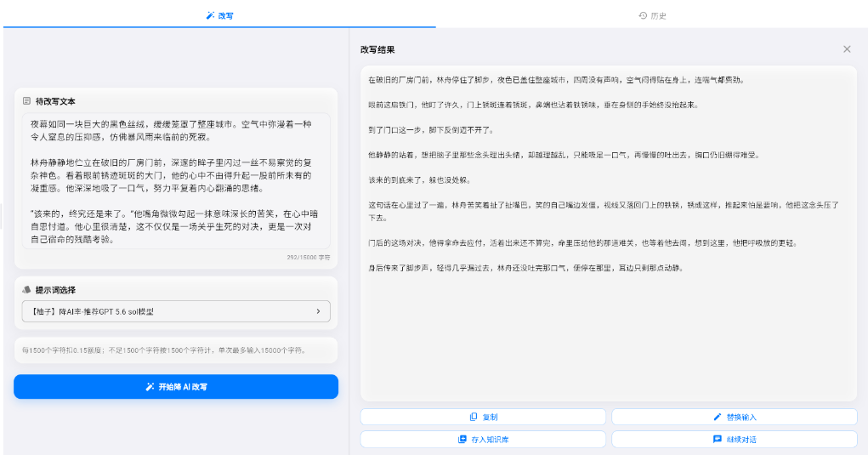Click the input paragraph starting 夜幕如同一块巨大的黑色丝绒
This screenshot has height=455, width=868.
coord(171,131)
